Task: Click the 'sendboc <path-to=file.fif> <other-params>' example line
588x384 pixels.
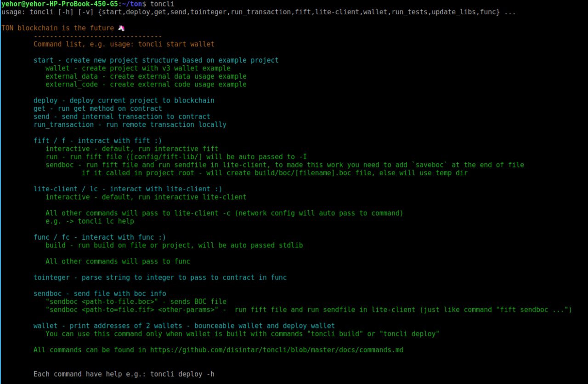Action: [x=309, y=309]
